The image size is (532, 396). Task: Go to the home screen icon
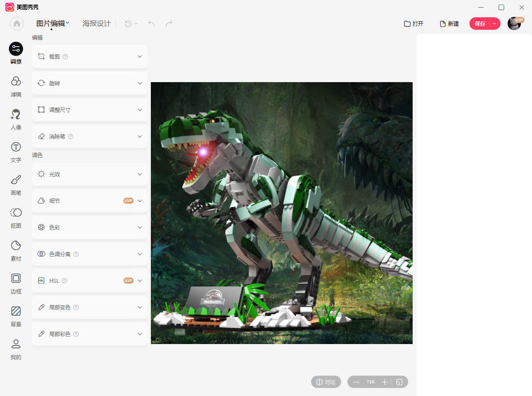click(17, 24)
